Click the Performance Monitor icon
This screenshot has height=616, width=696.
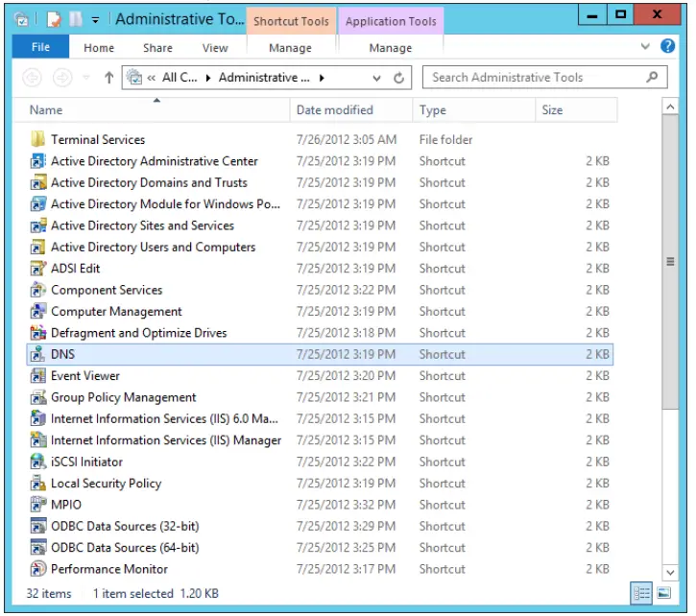38,569
